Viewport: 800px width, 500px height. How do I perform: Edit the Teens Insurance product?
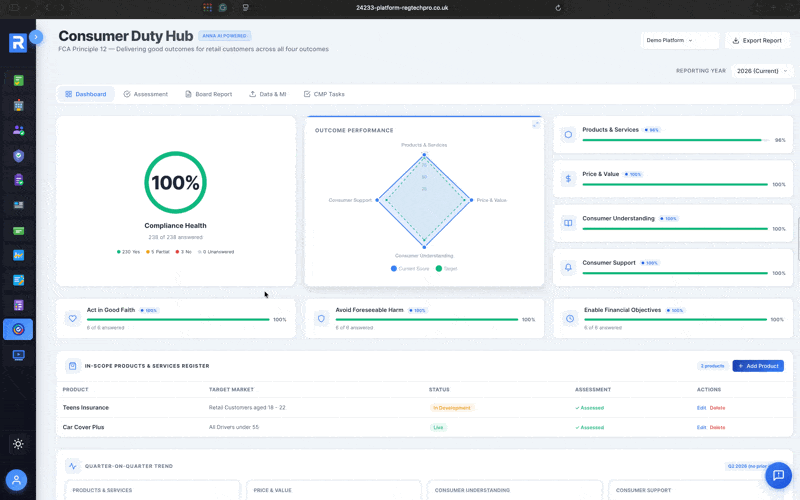(702, 408)
